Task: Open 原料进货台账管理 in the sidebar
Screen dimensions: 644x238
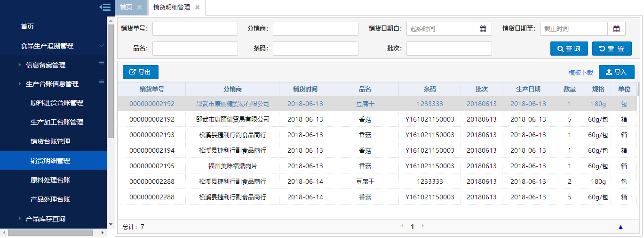Action: [x=57, y=103]
